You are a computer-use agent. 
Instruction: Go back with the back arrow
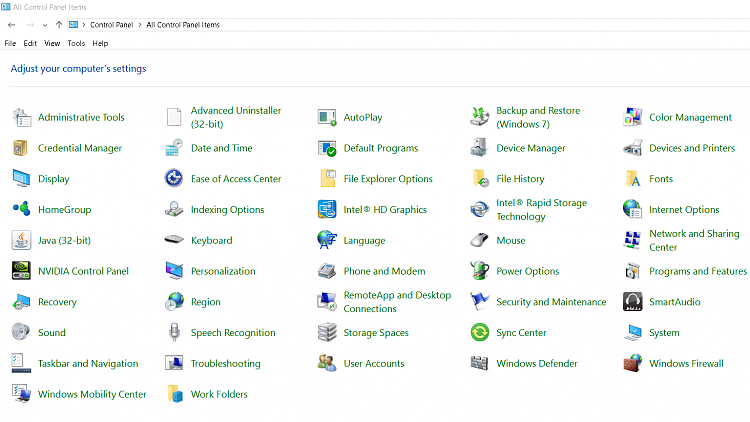pos(11,25)
